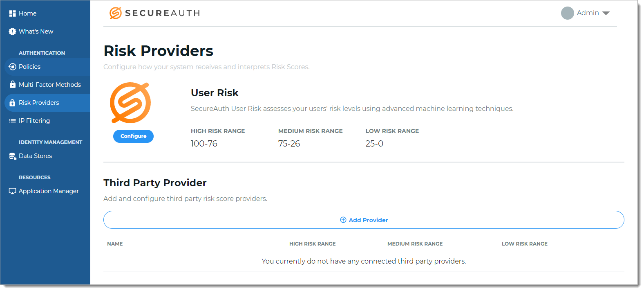Click the NAME column header
The width and height of the screenshot is (644, 291).
pyautogui.click(x=115, y=244)
